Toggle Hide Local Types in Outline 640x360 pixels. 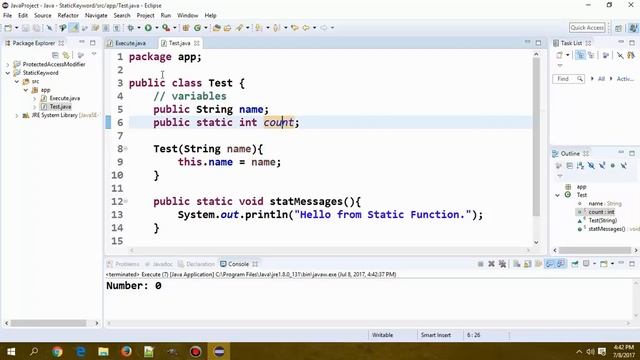tap(624, 165)
